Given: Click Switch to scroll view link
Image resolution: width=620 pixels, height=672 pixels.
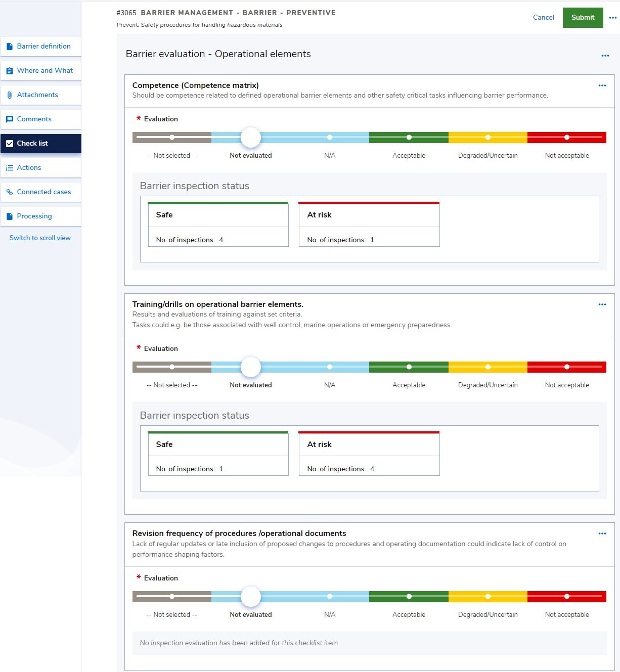Looking at the screenshot, I should (40, 238).
